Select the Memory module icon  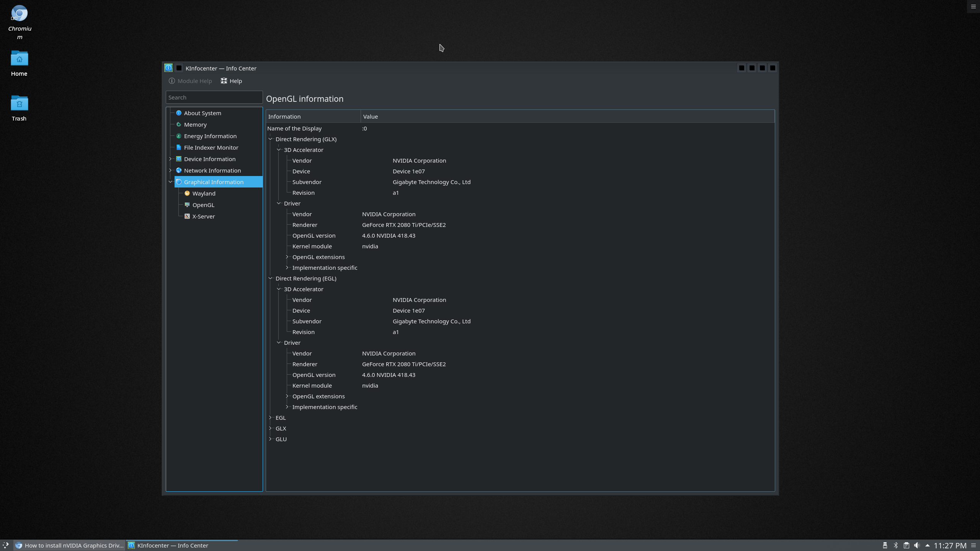tap(179, 124)
